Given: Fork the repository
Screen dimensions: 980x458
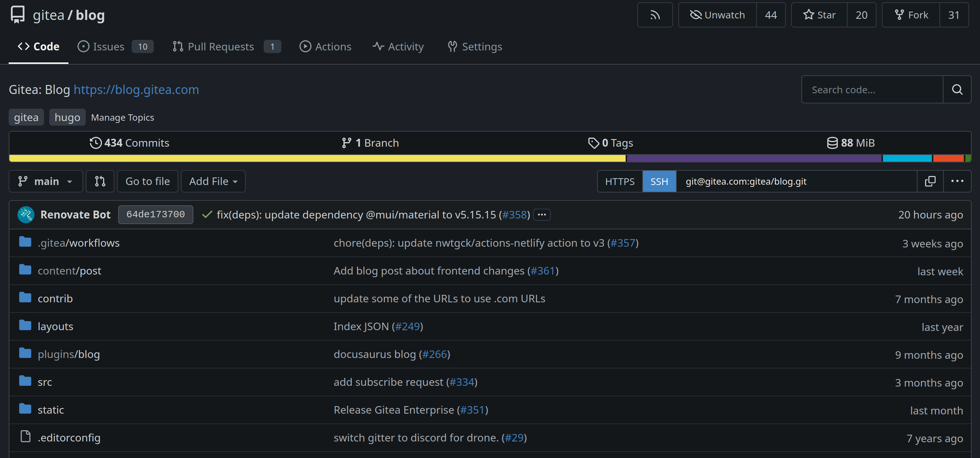Looking at the screenshot, I should tap(911, 15).
